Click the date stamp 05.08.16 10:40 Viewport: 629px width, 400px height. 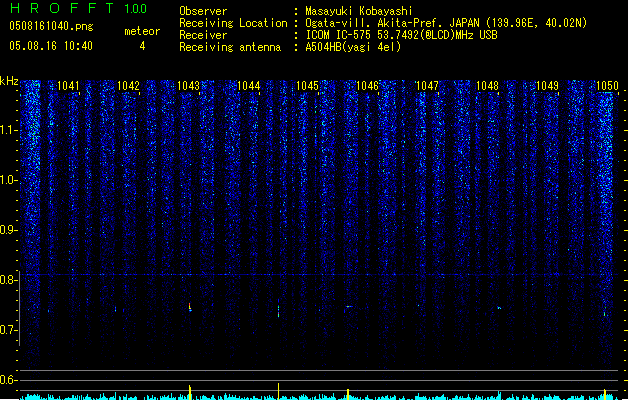point(51,46)
